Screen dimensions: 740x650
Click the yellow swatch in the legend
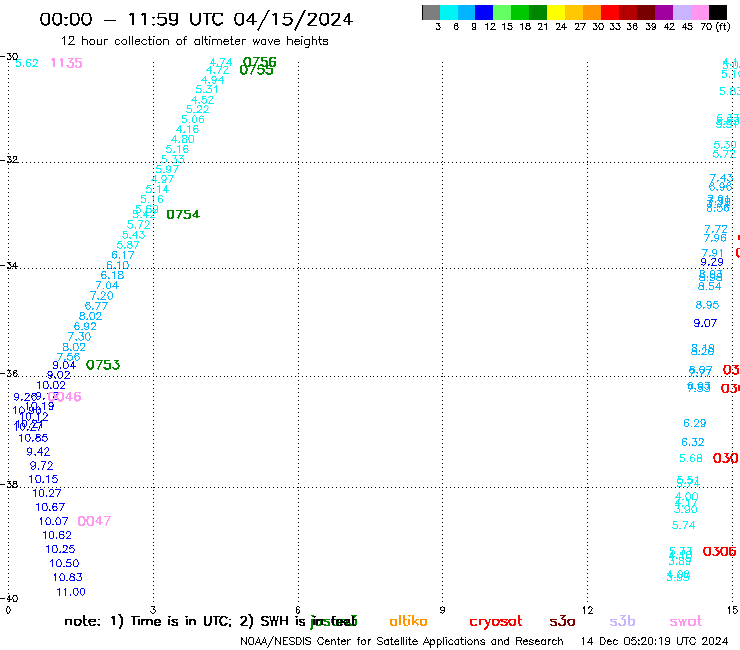(556, 12)
